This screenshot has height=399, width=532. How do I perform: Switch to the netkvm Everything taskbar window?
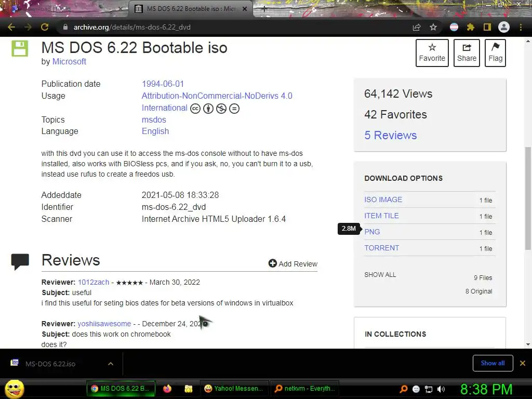[x=305, y=389]
